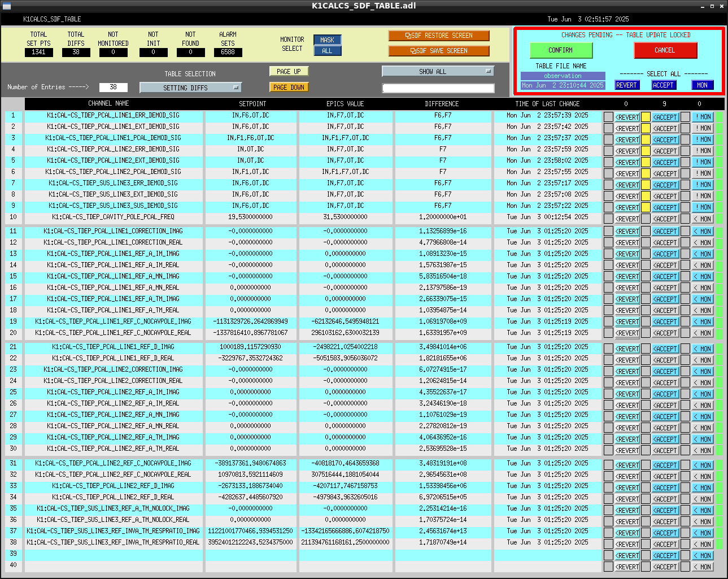
Task: Cancel the pending table changes
Action: 665,50
